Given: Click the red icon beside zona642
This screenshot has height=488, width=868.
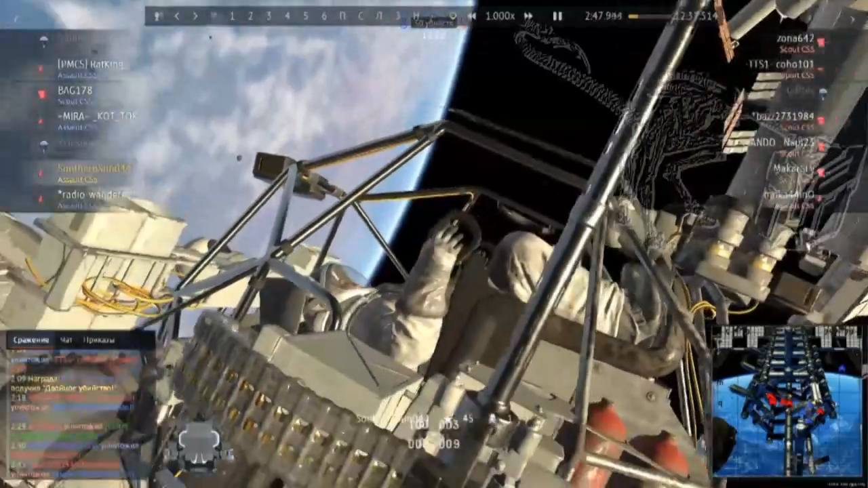Looking at the screenshot, I should [821, 43].
